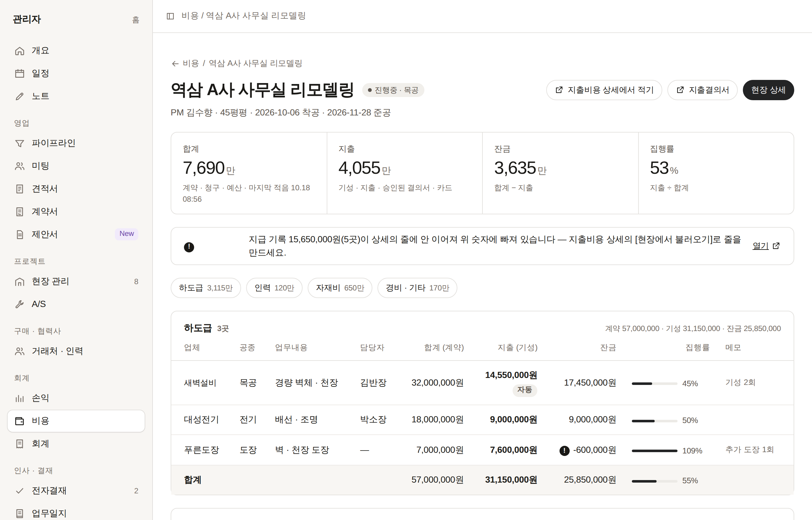Select the 인력 120만 chip
The width and height of the screenshot is (812, 520).
coord(274,288)
